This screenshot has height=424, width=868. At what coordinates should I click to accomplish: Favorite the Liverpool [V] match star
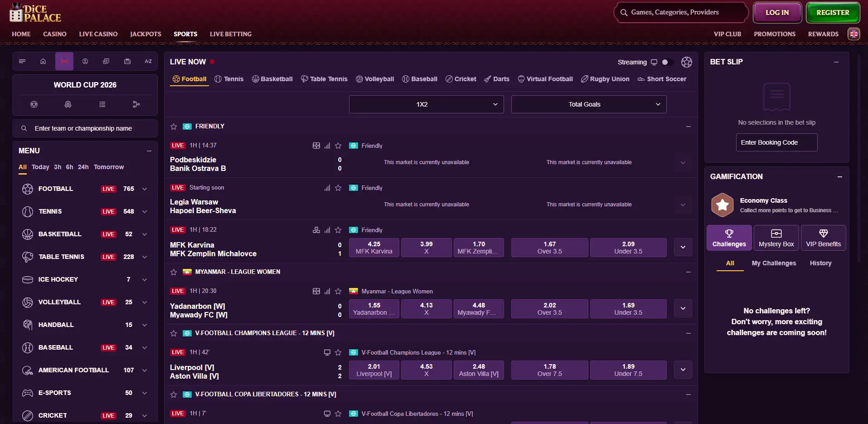pos(338,352)
